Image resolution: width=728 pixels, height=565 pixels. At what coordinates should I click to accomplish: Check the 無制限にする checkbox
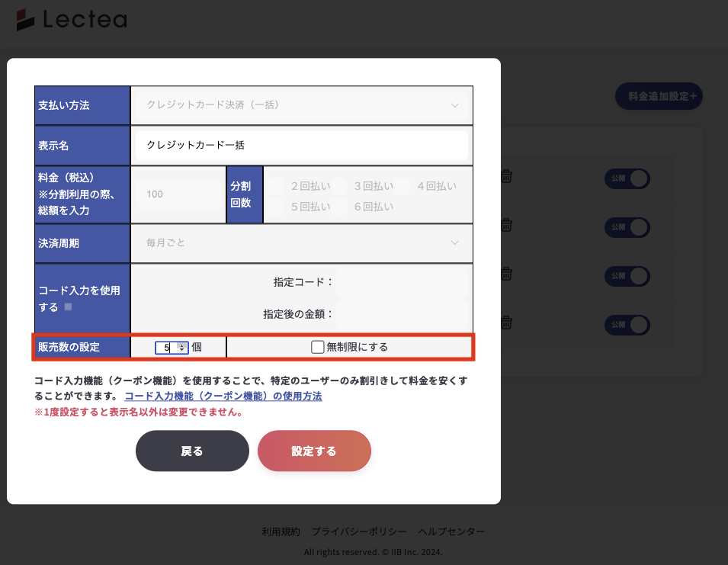(318, 347)
